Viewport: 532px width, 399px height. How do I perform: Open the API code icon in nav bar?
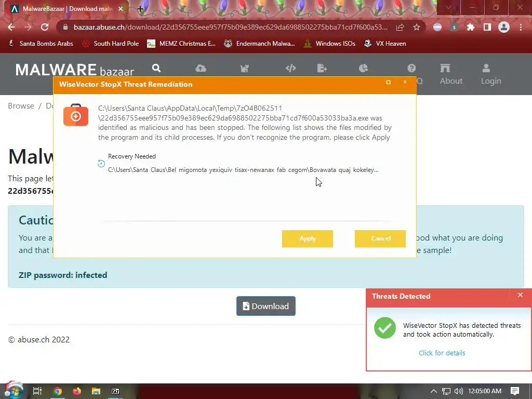tap(291, 68)
